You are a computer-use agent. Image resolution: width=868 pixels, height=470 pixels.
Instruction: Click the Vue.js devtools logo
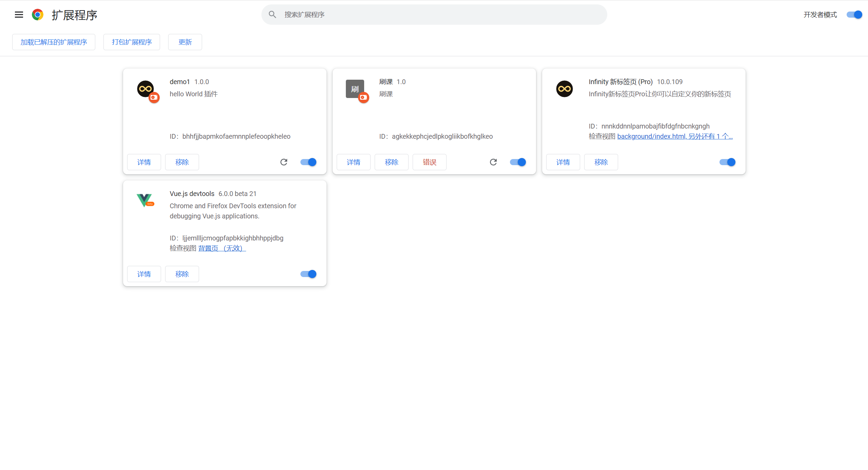(145, 200)
